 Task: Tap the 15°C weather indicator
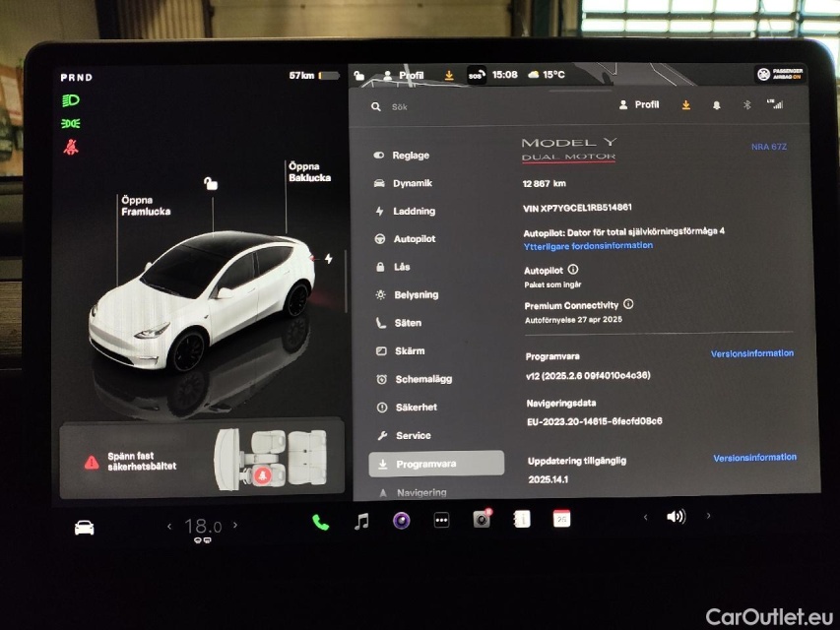tap(547, 75)
